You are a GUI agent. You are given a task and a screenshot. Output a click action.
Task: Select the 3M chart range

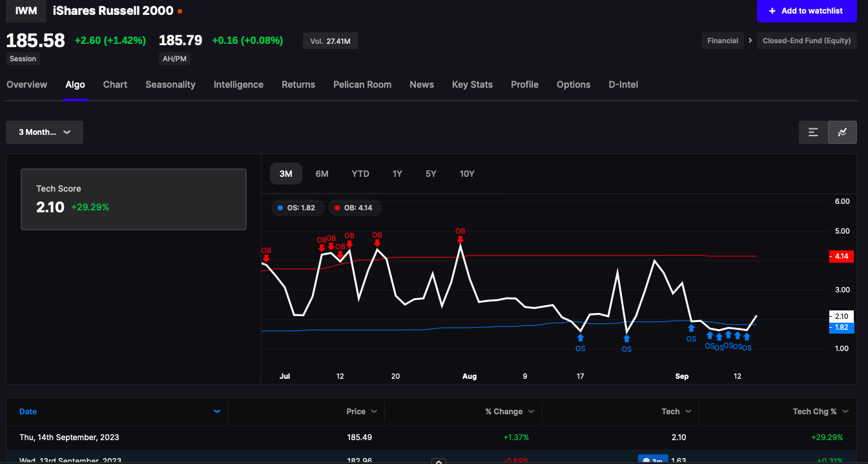pyautogui.click(x=286, y=174)
